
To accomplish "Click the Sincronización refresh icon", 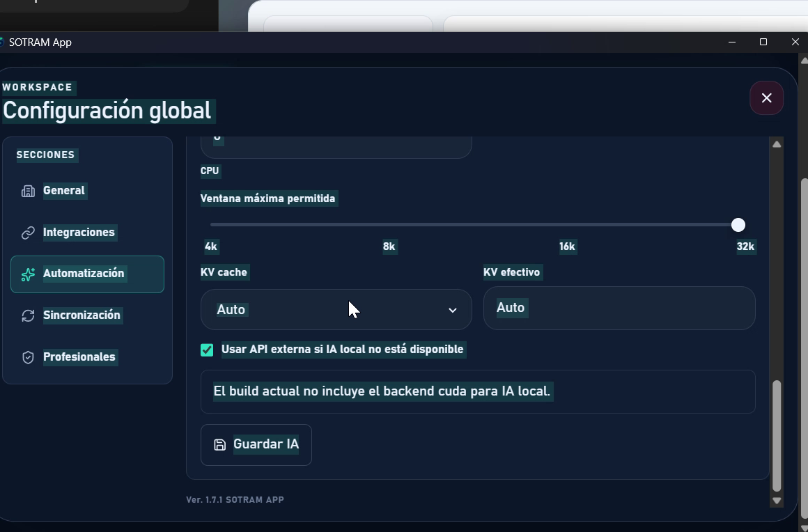I will coord(28,315).
